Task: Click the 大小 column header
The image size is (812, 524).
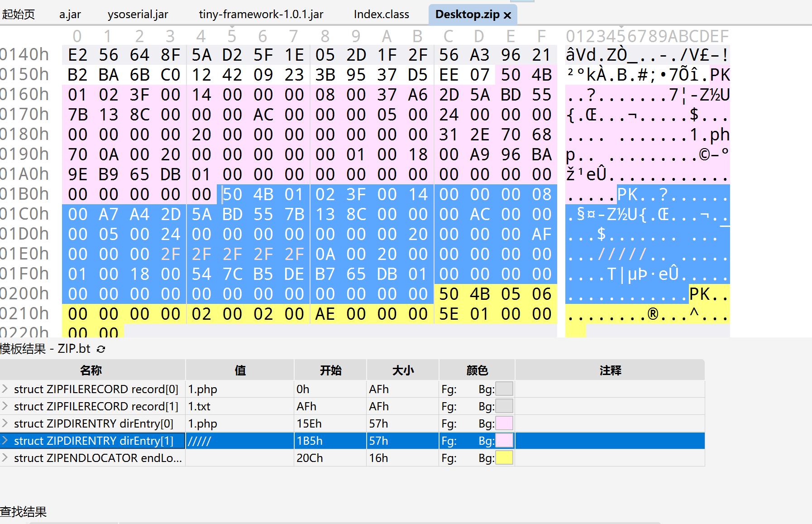Action: tap(403, 370)
